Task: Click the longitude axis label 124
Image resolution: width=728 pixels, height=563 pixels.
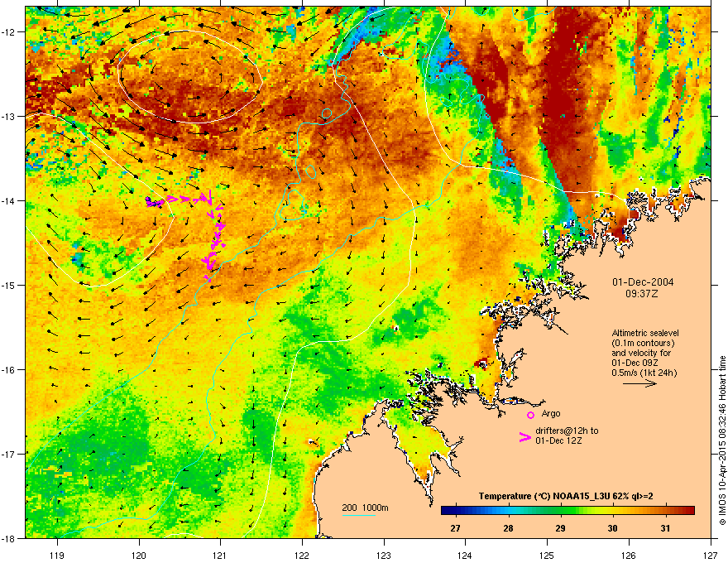Action: click(x=465, y=555)
